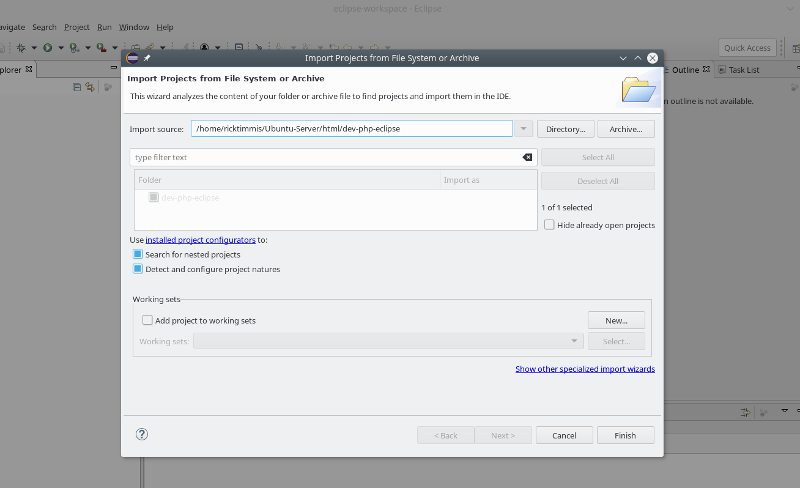Enable Hide already open projects

(x=549, y=225)
